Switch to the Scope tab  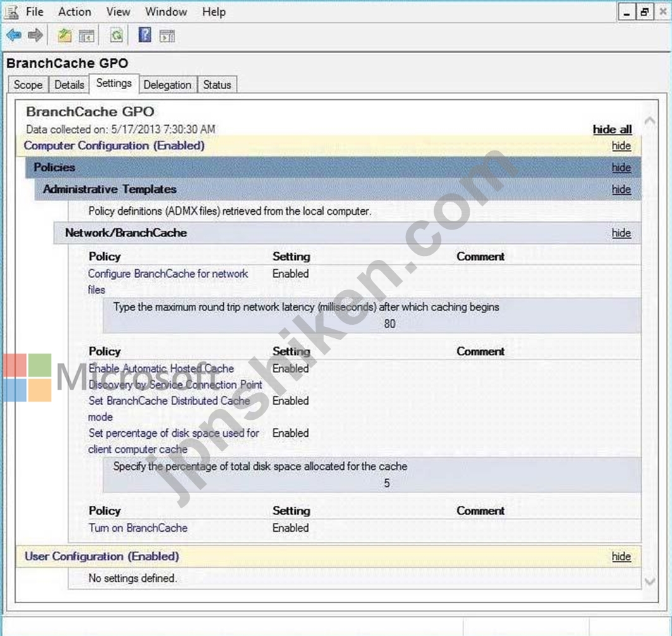click(x=28, y=85)
